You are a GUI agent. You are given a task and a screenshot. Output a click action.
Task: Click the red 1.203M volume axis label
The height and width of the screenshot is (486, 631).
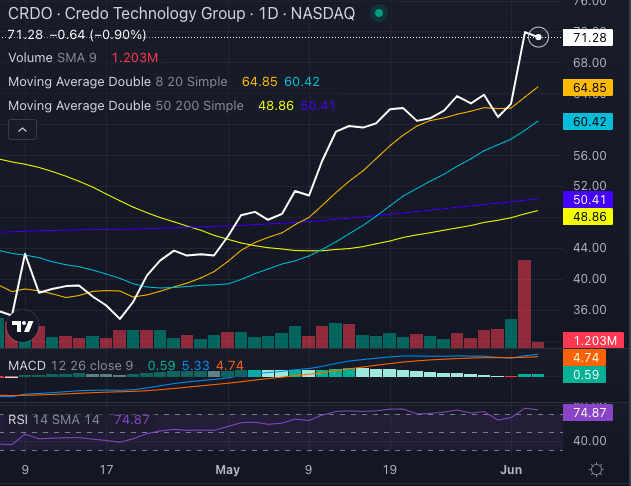[x=593, y=340]
